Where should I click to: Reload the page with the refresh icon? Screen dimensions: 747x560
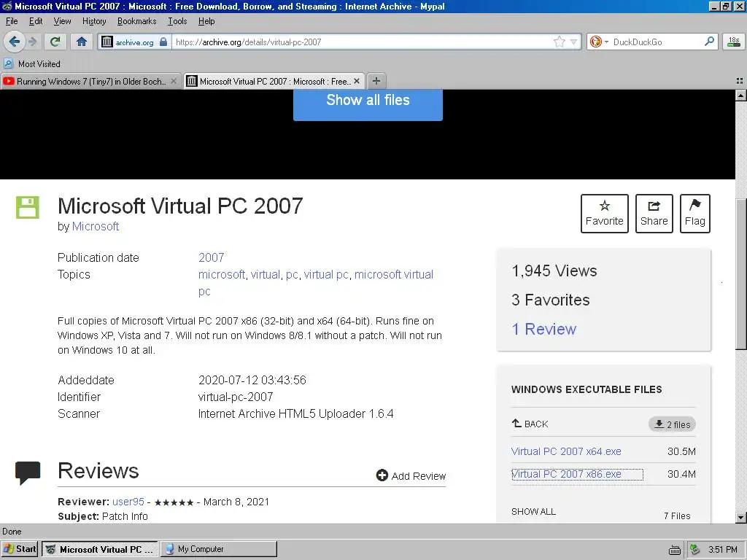[55, 42]
